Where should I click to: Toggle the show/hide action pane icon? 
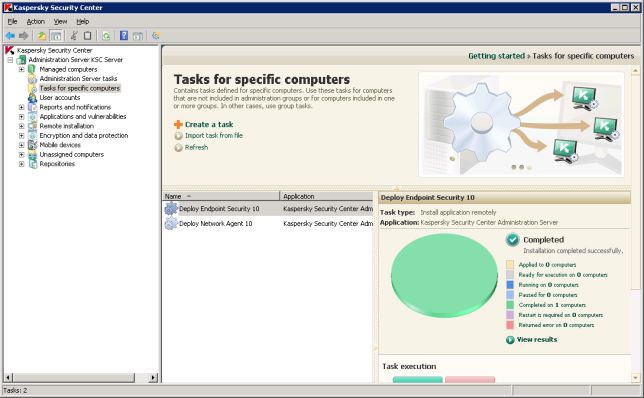[x=138, y=36]
